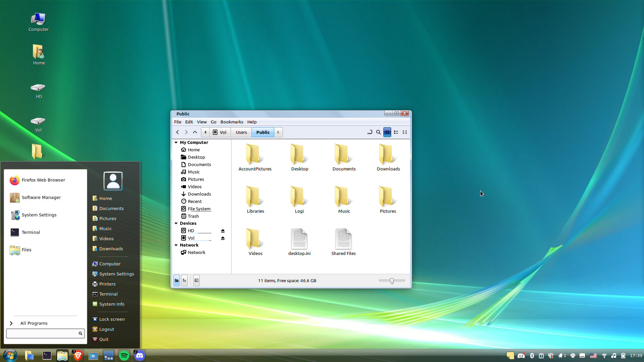The image size is (644, 362).
Task: Hide the sidebar with the status bar button
Action: pos(197,280)
